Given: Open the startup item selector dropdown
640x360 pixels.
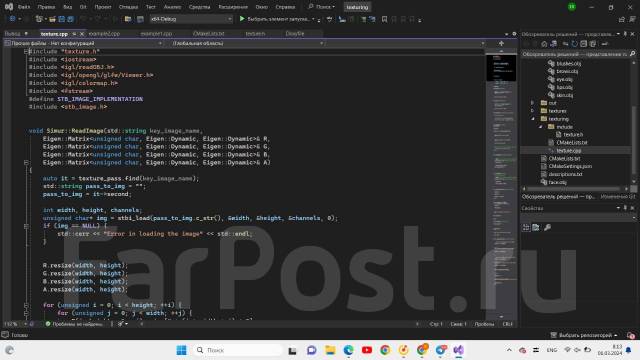Looking at the screenshot, I should tap(313, 19).
